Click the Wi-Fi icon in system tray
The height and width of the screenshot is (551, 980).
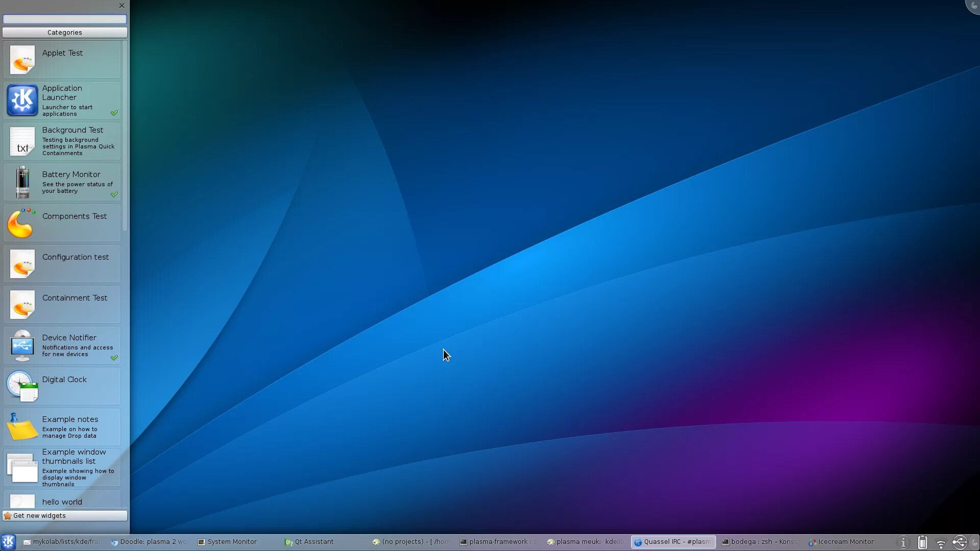[941, 543]
